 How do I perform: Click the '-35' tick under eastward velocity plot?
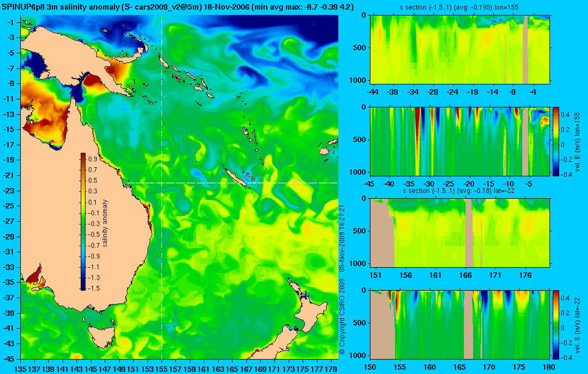[409, 184]
